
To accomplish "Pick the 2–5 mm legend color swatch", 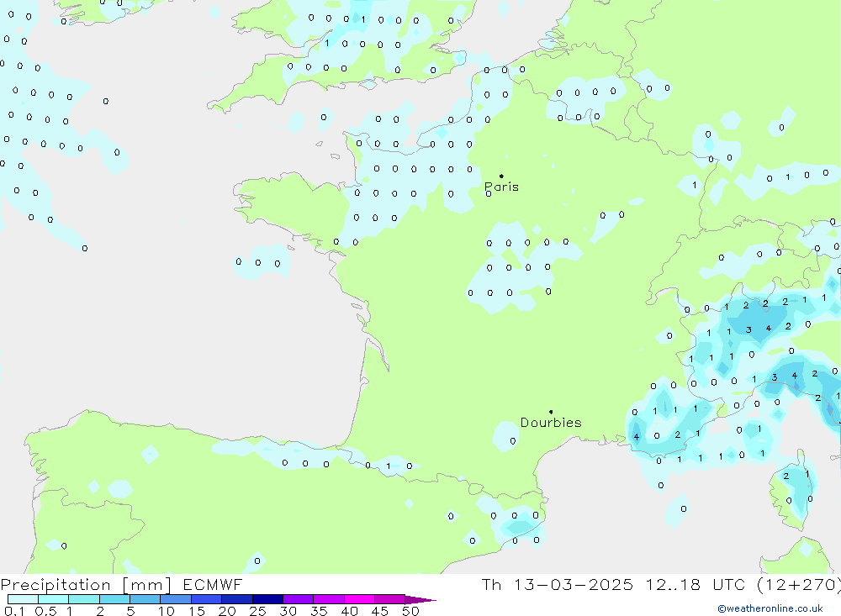I will tap(114, 599).
